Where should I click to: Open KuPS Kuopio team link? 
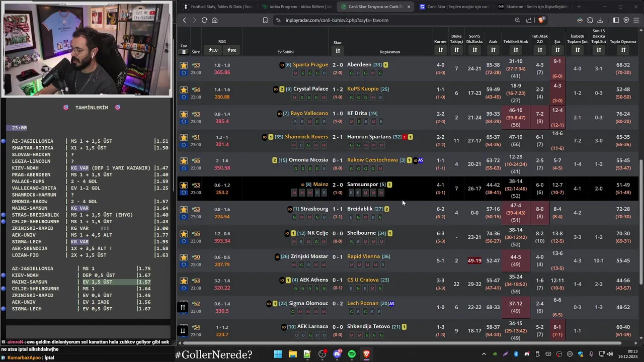[x=363, y=89]
